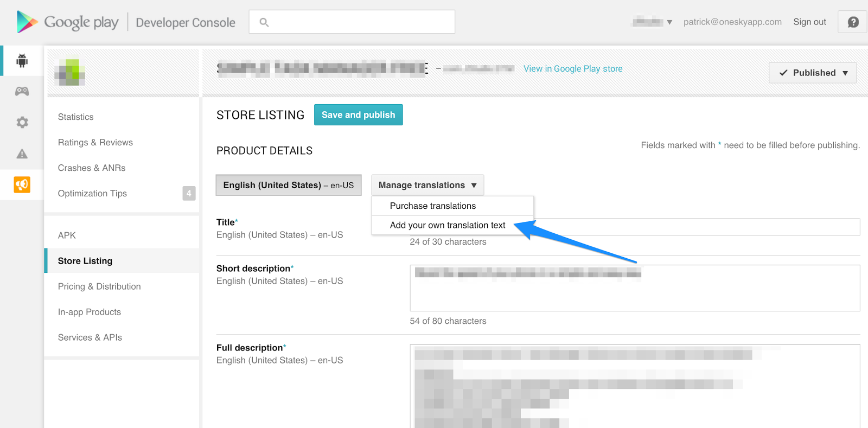Viewport: 868px width, 428px height.
Task: Sign out of the console
Action: click(809, 22)
